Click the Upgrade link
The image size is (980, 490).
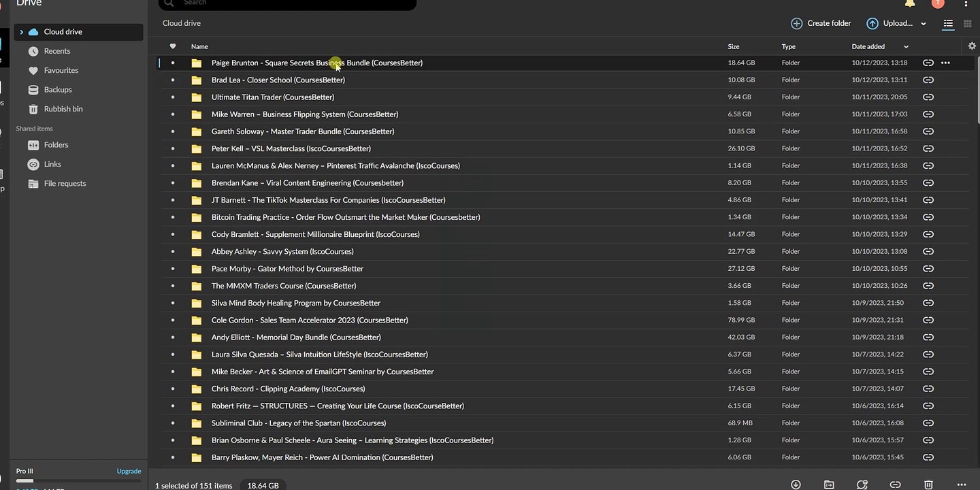[x=129, y=471]
